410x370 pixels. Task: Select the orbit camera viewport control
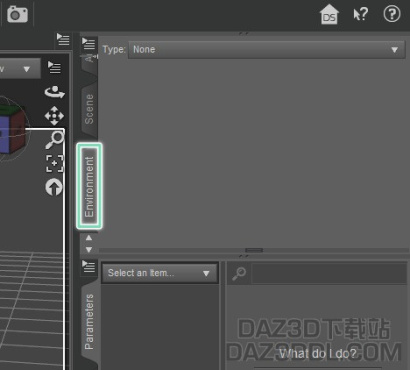[x=54, y=92]
